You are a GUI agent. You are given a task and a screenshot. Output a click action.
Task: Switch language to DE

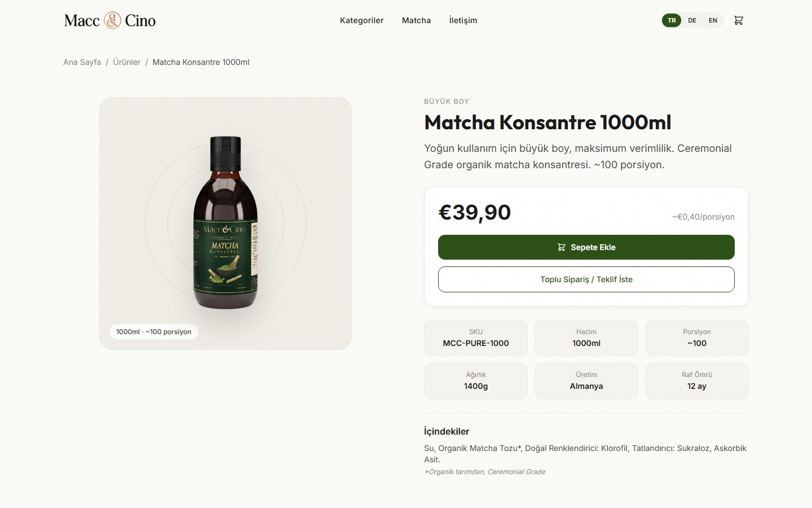pyautogui.click(x=692, y=20)
